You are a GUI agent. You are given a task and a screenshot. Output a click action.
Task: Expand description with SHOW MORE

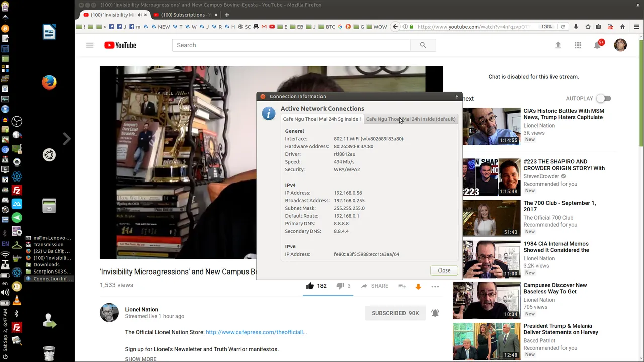141,359
